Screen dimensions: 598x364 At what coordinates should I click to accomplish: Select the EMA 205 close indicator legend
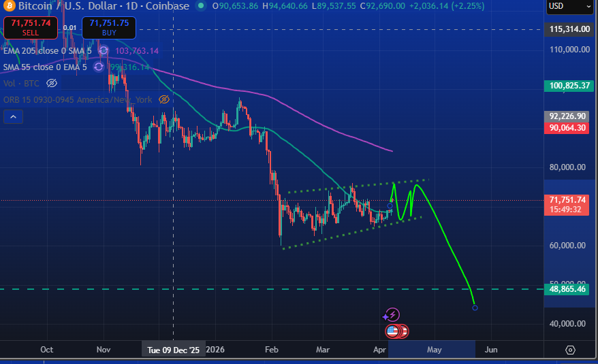coord(47,51)
